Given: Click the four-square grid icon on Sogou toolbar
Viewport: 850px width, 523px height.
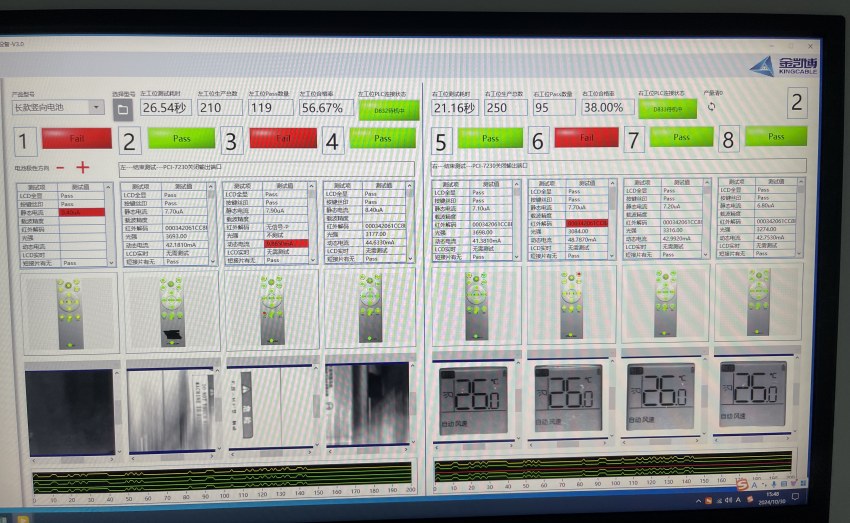Looking at the screenshot, I should 803,483.
